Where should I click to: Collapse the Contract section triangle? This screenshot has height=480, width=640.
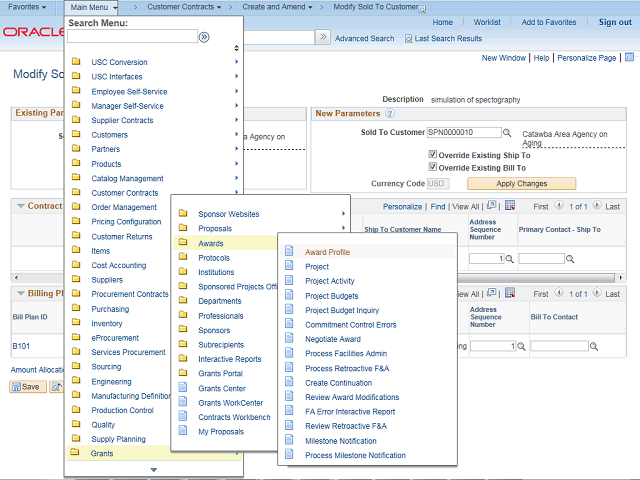(21, 206)
